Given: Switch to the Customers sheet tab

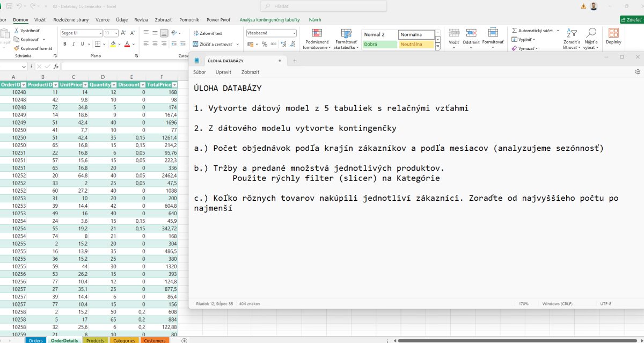Looking at the screenshot, I should (155, 340).
